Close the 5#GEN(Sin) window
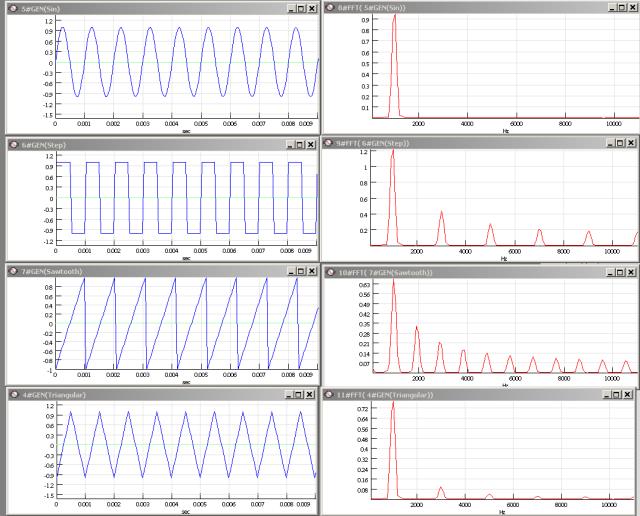Viewport: 640px width, 516px height. tap(312, 9)
